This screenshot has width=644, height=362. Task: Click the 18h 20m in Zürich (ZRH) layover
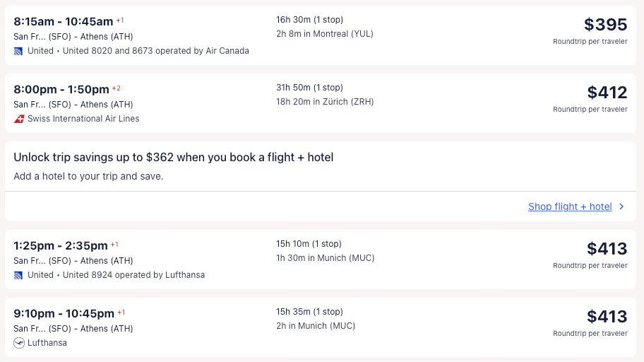coord(325,102)
